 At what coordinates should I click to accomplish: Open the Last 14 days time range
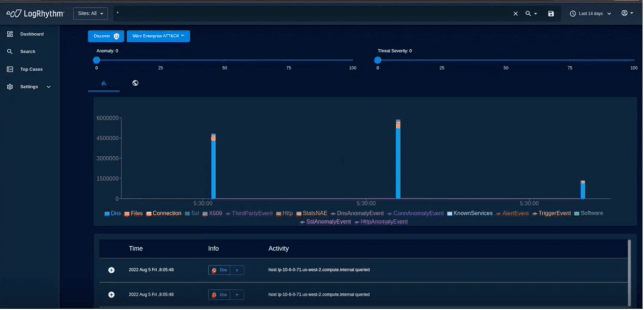coord(591,14)
